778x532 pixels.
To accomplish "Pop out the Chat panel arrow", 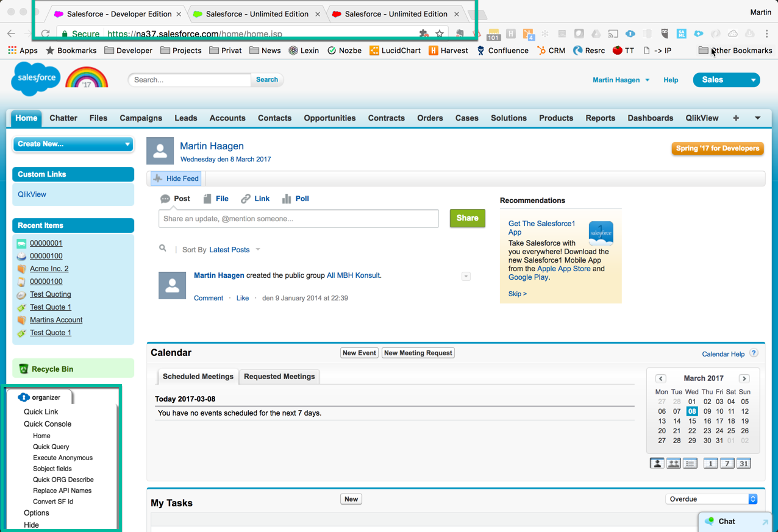I will pyautogui.click(x=765, y=522).
